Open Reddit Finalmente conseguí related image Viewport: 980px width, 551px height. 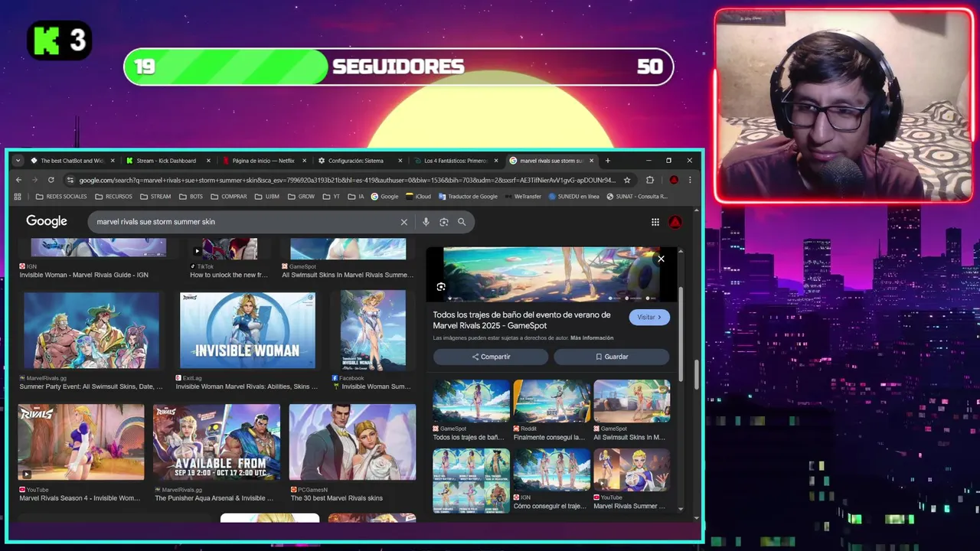(x=551, y=402)
